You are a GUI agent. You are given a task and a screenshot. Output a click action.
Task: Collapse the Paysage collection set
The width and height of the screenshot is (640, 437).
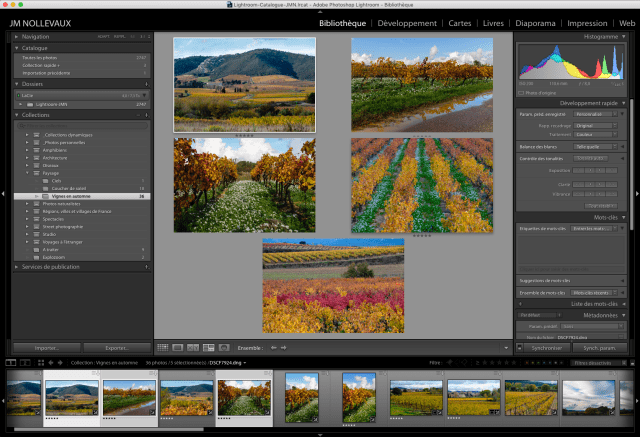point(27,173)
